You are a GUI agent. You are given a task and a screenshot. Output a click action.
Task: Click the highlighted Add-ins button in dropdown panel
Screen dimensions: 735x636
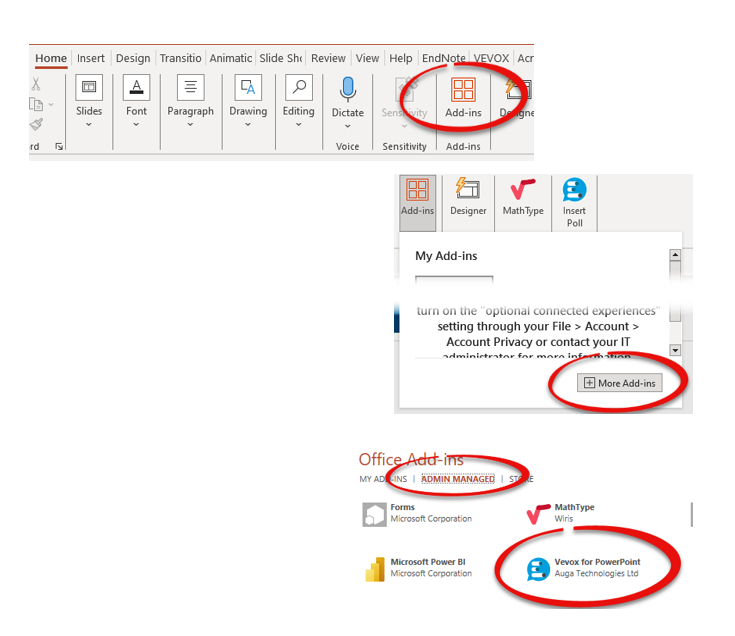[418, 203]
